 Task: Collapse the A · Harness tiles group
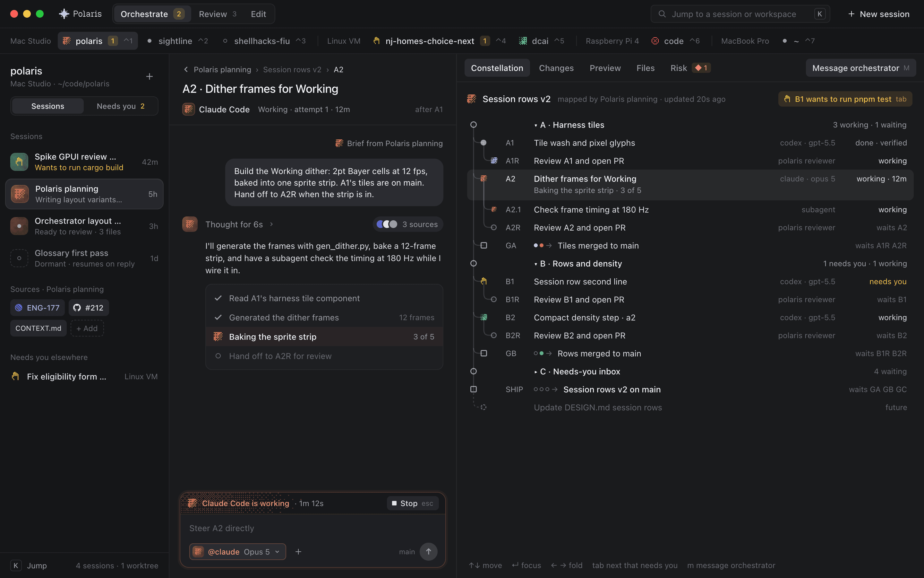pos(536,125)
